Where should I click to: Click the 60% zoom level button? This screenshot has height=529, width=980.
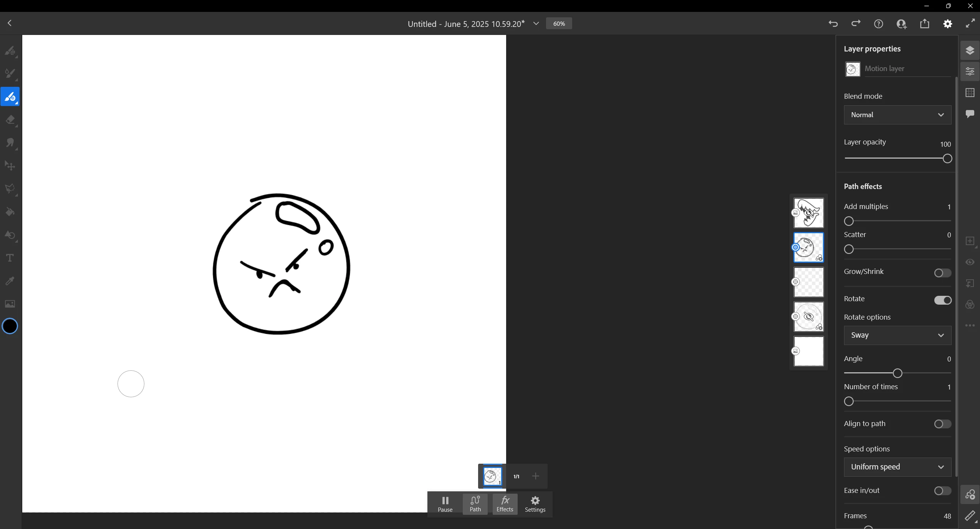[559, 24]
